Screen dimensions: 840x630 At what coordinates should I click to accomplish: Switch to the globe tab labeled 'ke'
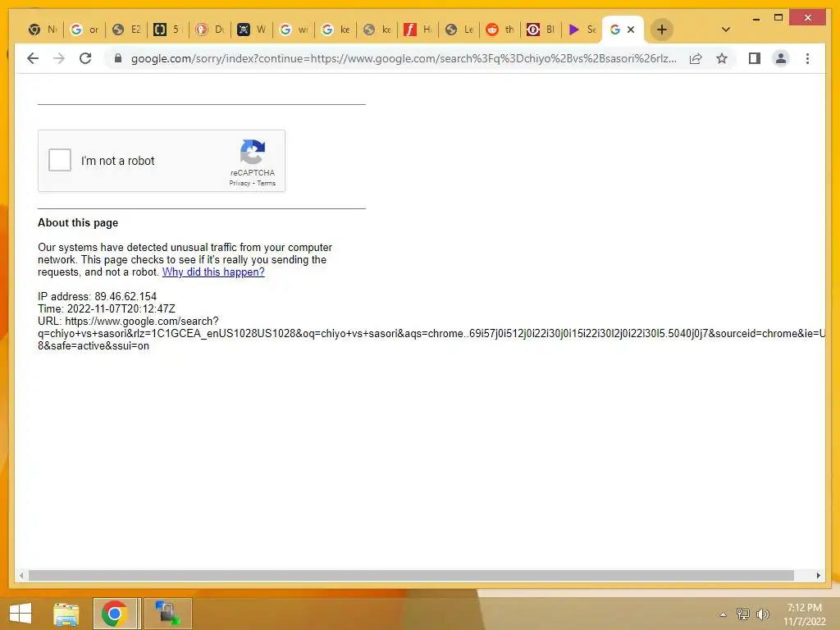pyautogui.click(x=377, y=30)
